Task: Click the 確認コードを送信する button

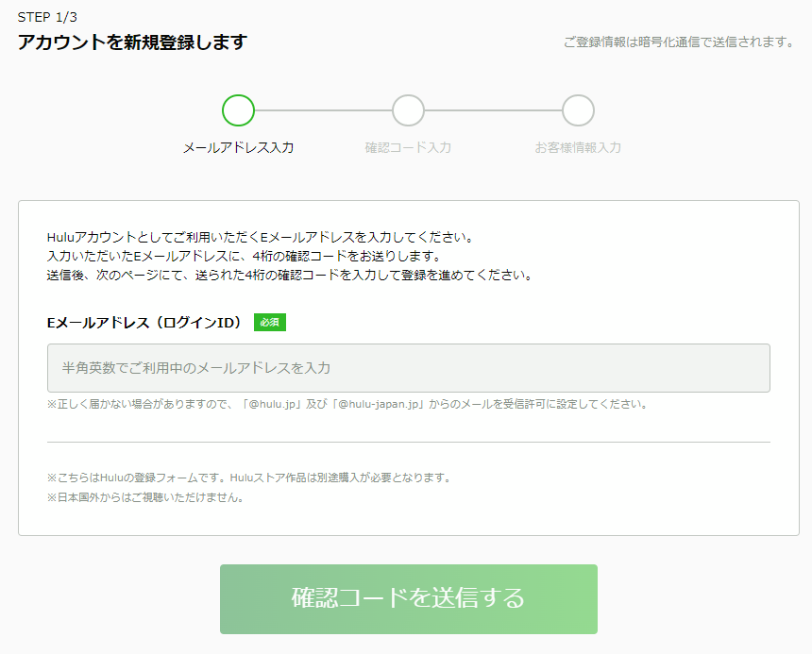Action: tap(409, 599)
